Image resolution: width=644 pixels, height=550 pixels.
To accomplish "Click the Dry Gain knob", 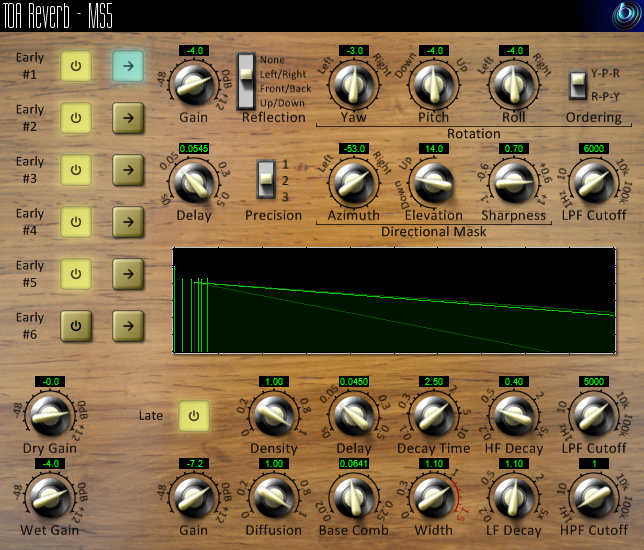I will (x=50, y=416).
